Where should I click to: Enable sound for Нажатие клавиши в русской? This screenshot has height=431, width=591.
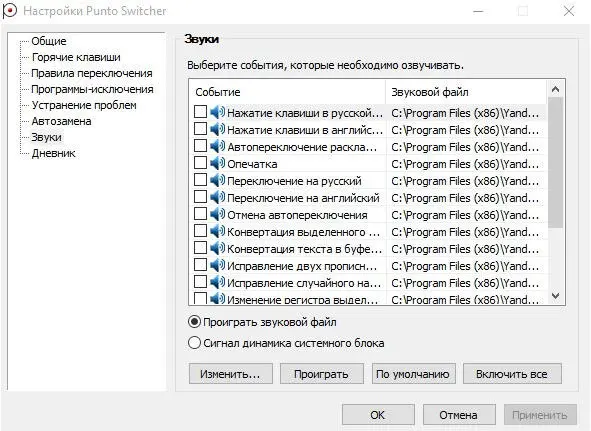[200, 112]
